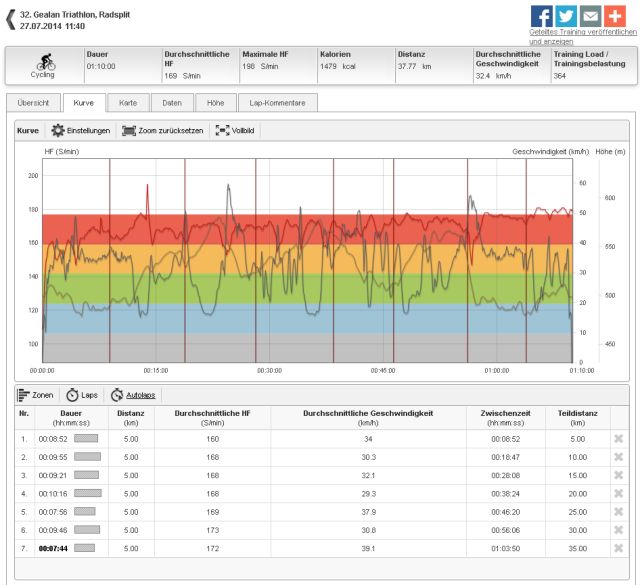Image resolution: width=640 pixels, height=585 pixels.
Task: Open the Lap-Kommentare tab
Action: 278,102
